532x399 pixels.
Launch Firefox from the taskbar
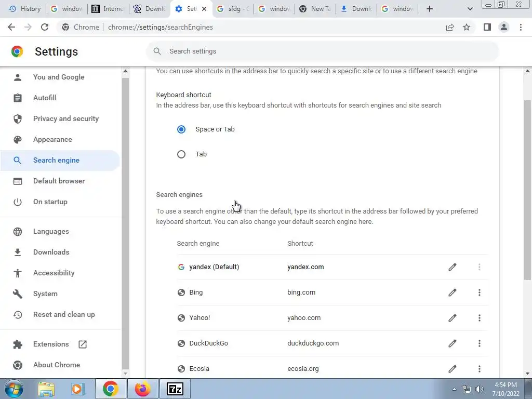coord(142,389)
